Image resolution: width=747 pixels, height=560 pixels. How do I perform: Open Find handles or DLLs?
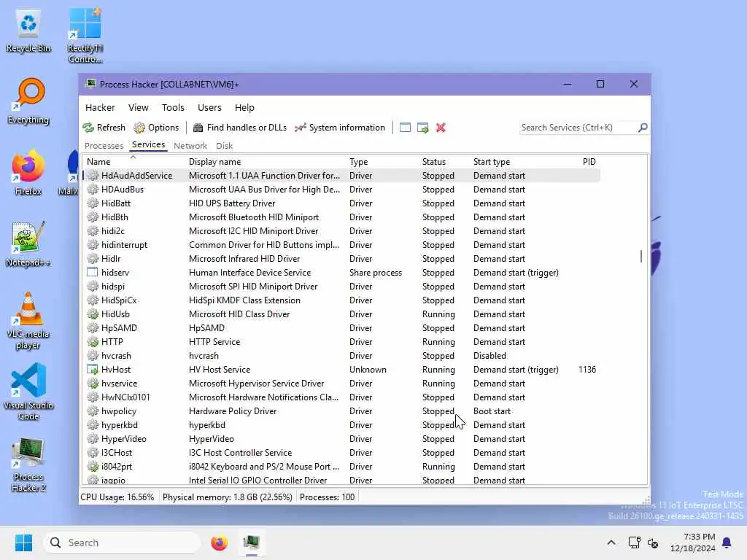click(239, 128)
